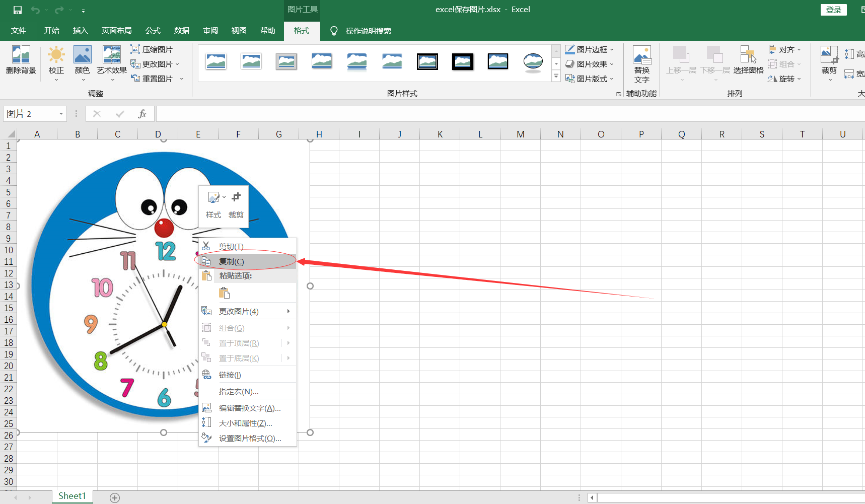Open Picture Layout (图片版式) menu

[589, 79]
